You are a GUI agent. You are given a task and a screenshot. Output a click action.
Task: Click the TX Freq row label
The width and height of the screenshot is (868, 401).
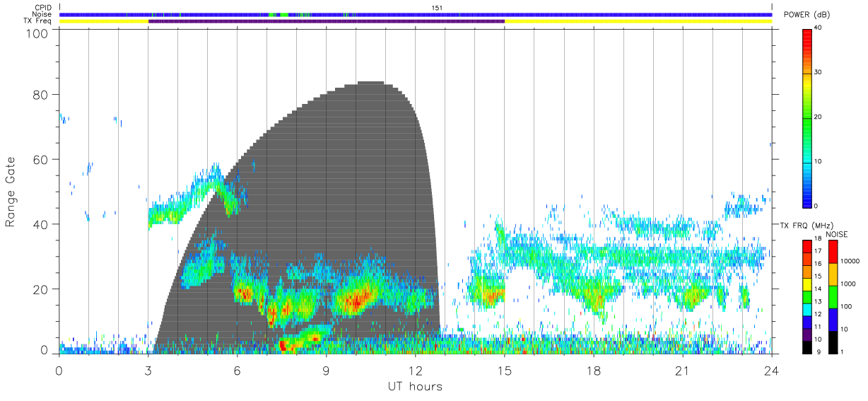pos(38,21)
